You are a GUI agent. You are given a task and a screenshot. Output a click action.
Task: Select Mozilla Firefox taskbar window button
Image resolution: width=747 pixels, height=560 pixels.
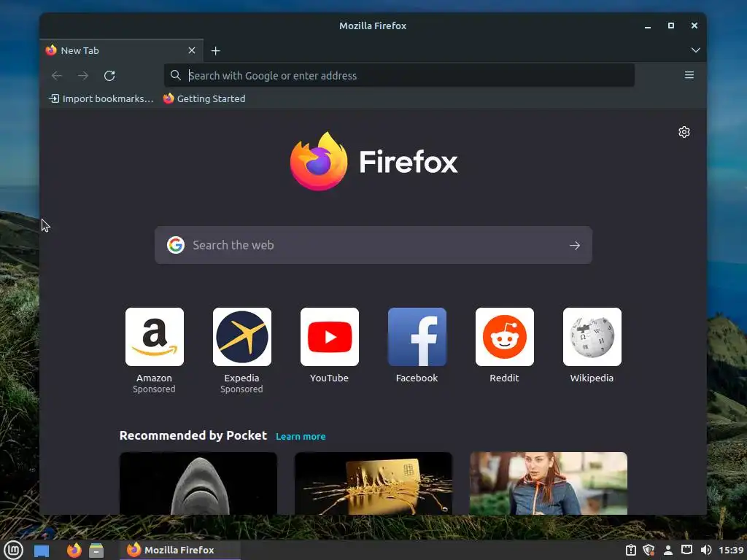click(179, 550)
